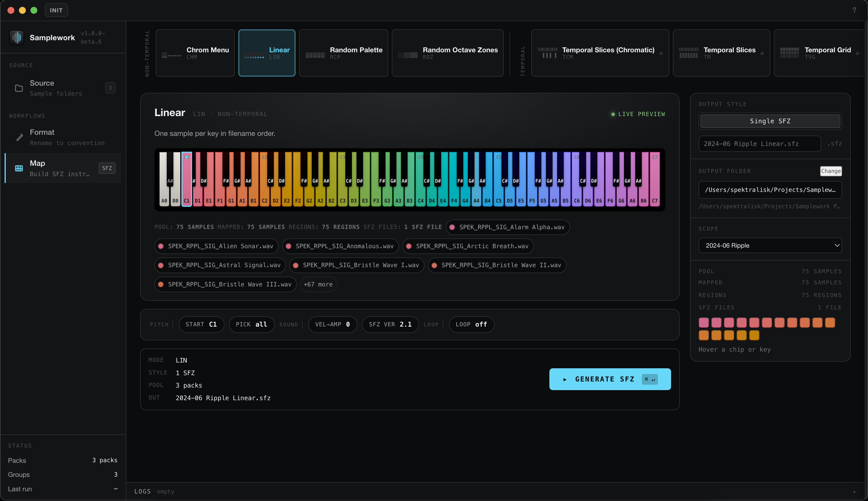Toggle the Single SFZ output style
The width and height of the screenshot is (868, 501).
point(770,121)
